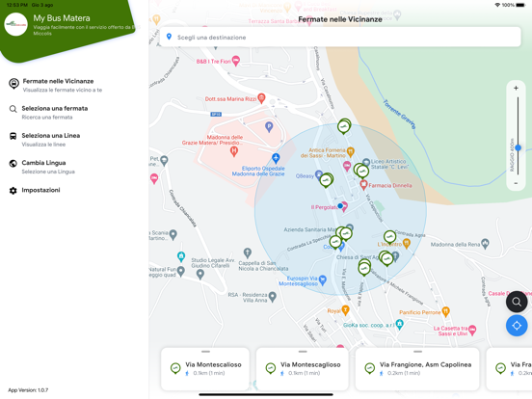Viewport: 532px width, 399px height.
Task: Click the minus icon on radius control
Action: tap(516, 183)
